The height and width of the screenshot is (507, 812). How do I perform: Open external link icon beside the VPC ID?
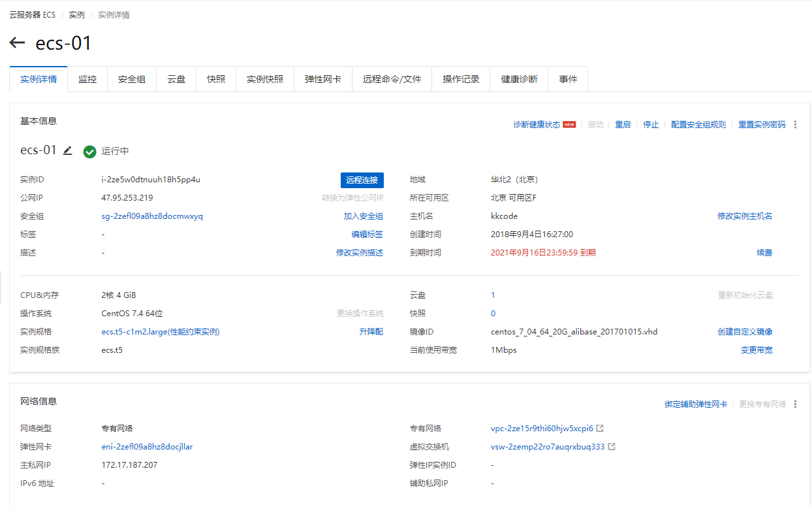(x=601, y=429)
